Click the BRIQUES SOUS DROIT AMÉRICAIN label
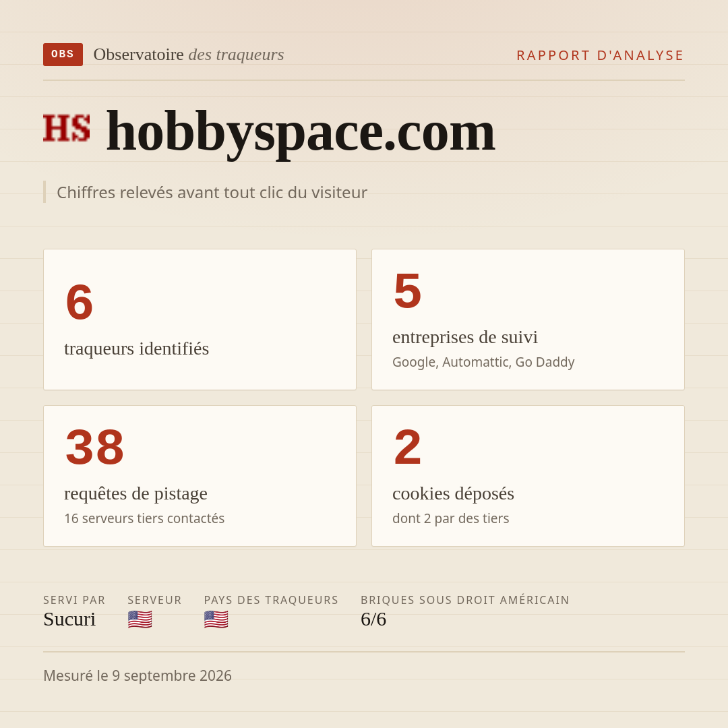Viewport: 728px width, 728px height. (x=464, y=600)
